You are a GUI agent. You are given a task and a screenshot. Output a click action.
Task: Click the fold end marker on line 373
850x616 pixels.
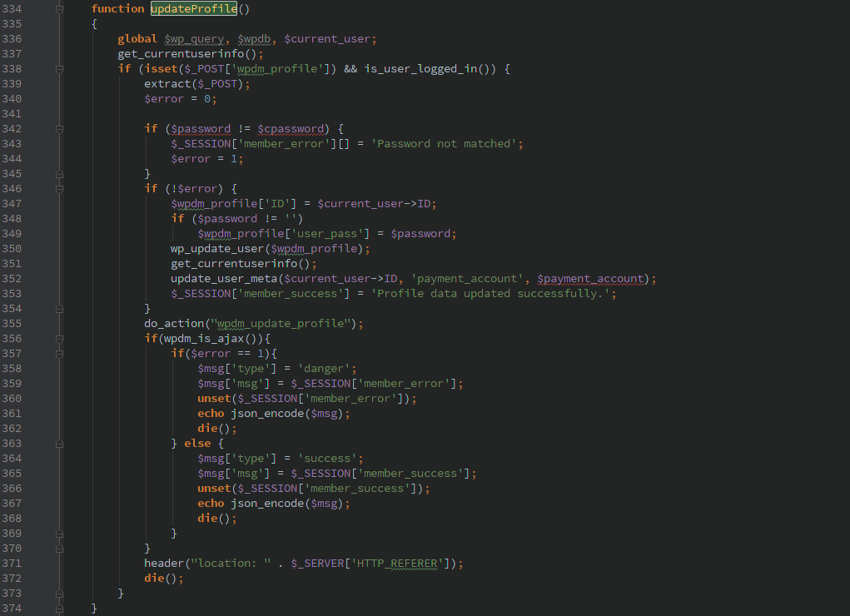coord(60,594)
